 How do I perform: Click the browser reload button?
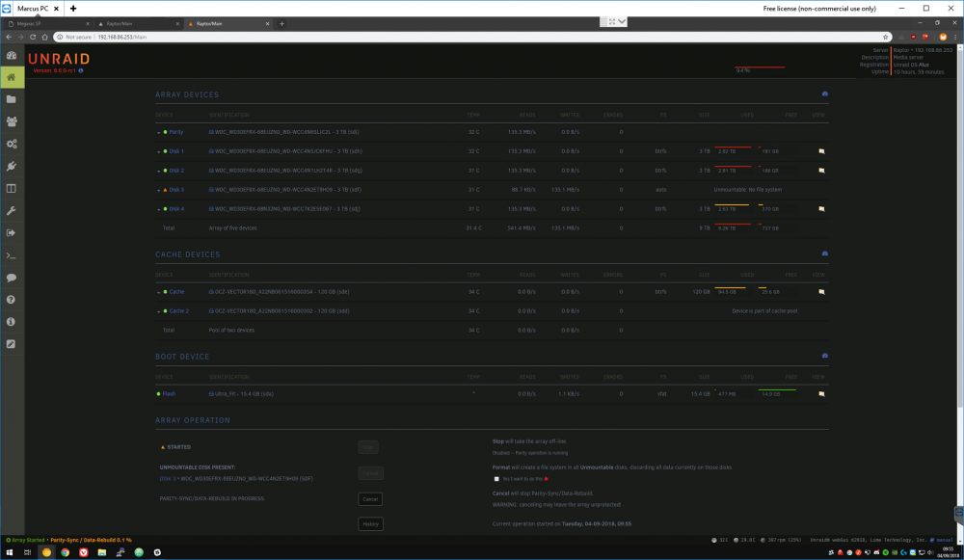[33, 37]
